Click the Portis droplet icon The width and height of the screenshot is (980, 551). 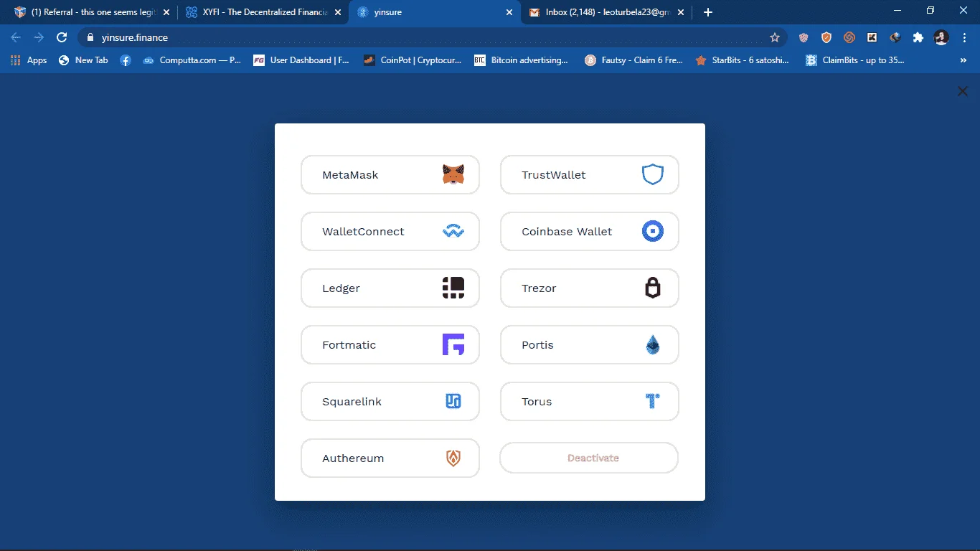click(653, 344)
